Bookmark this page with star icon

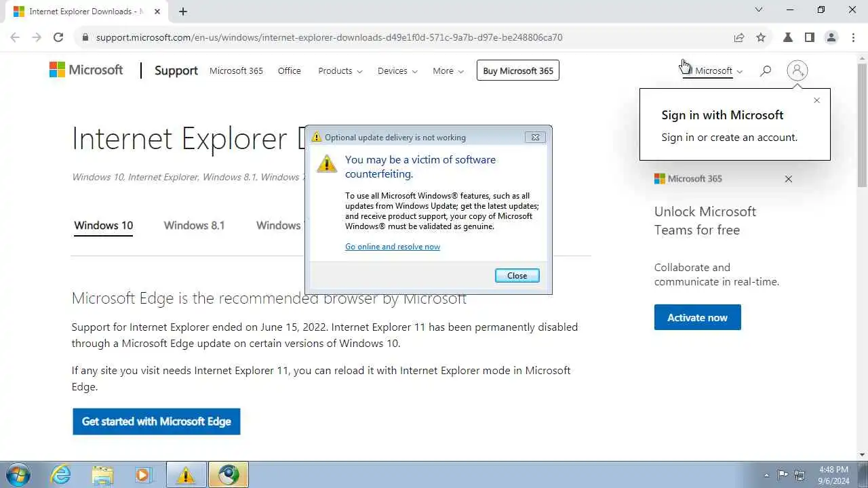[761, 37]
